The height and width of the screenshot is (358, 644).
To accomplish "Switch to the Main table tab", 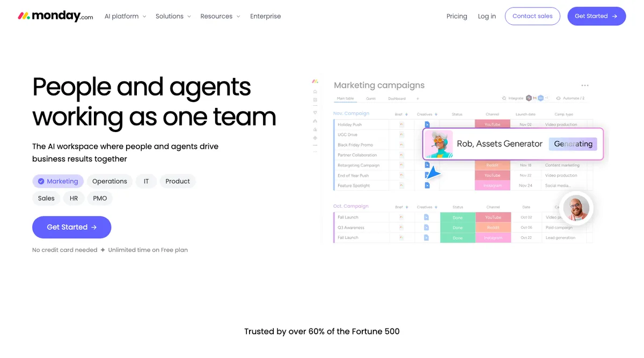I will tap(345, 99).
